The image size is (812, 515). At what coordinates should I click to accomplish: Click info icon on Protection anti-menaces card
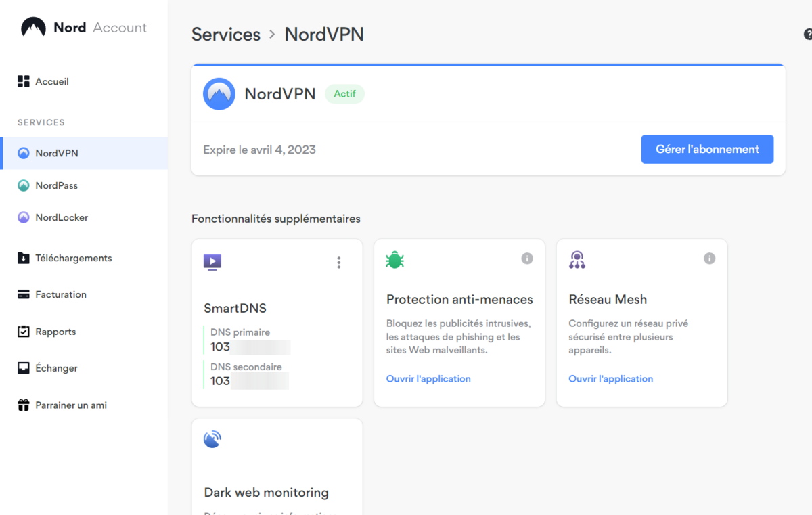click(x=527, y=258)
